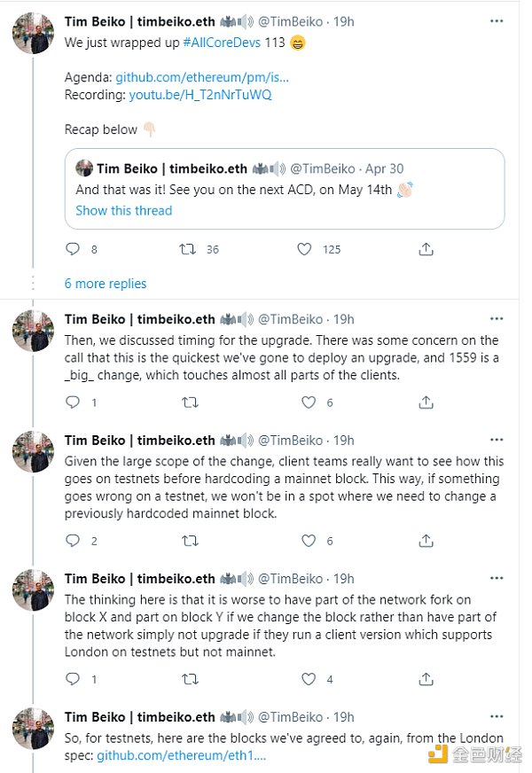Like the tweet about block X and Y

308,679
